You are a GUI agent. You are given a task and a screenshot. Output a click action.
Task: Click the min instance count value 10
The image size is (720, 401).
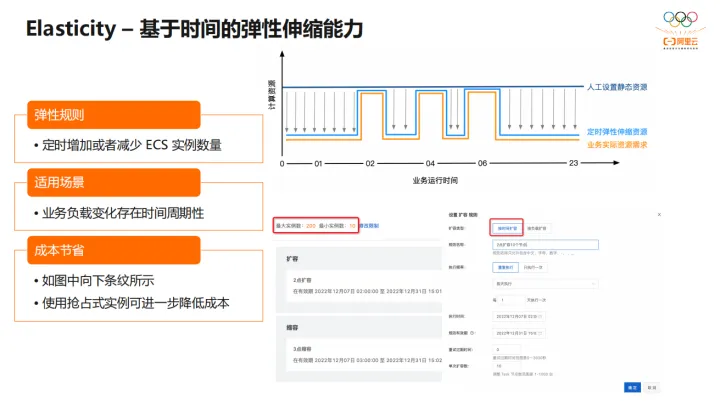click(352, 226)
